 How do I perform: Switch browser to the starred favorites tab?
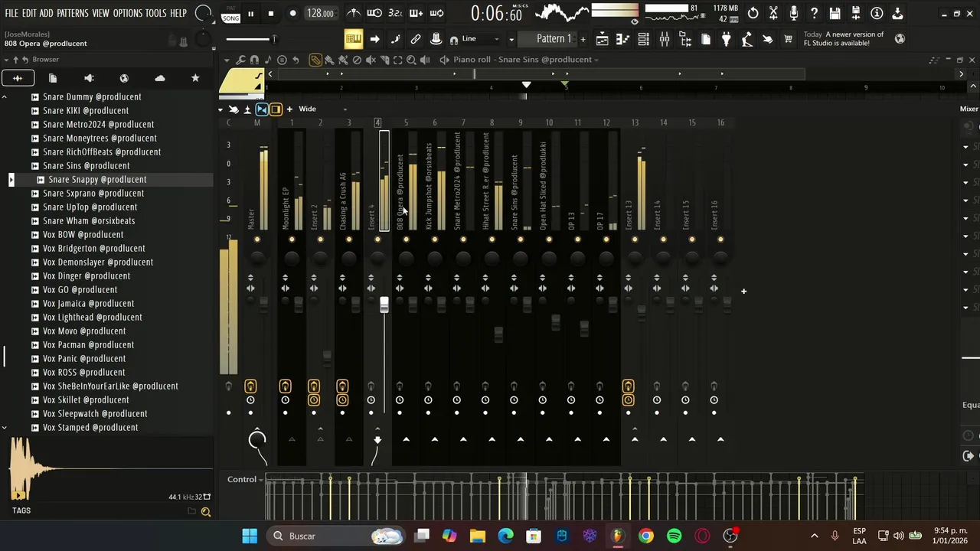click(195, 78)
